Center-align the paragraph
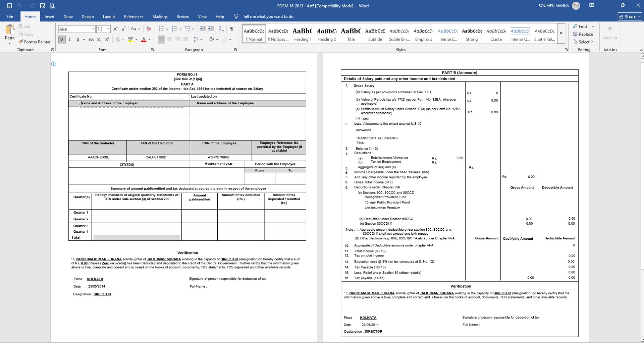This screenshot has height=343, width=644. point(170,40)
